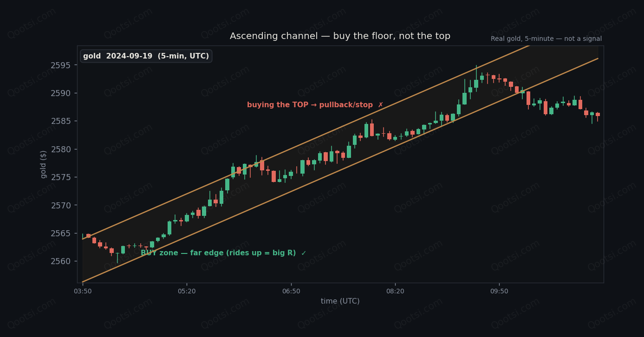Click the 08:20 time axis label
The image size is (644, 337).
click(x=395, y=292)
